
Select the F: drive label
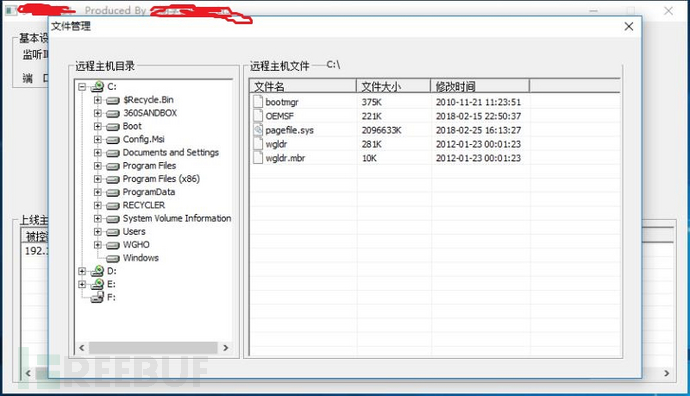(x=111, y=297)
